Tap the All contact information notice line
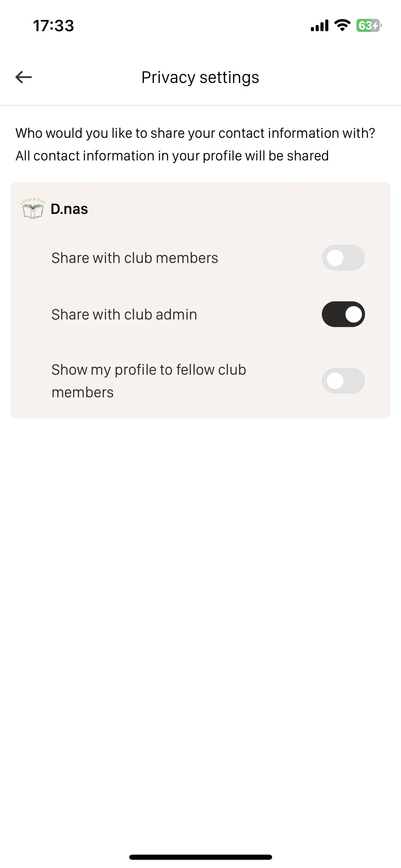Image resolution: width=401 pixels, height=868 pixels. pyautogui.click(x=172, y=156)
